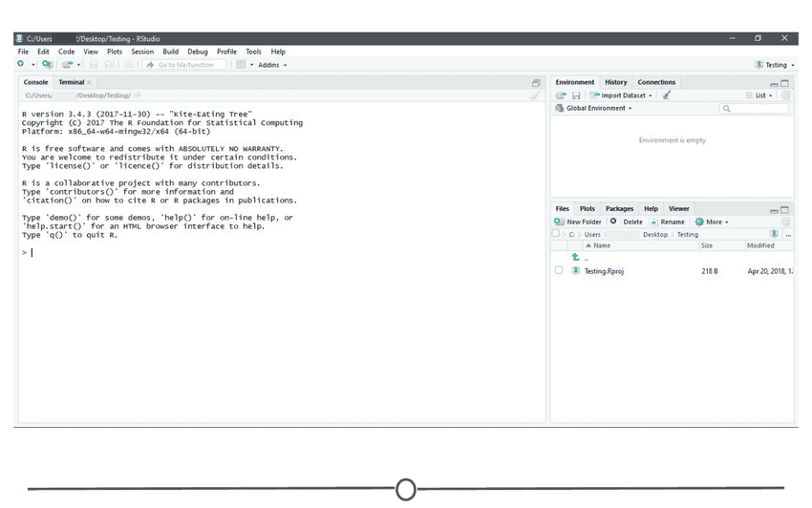Switch to the Console tab

(35, 82)
